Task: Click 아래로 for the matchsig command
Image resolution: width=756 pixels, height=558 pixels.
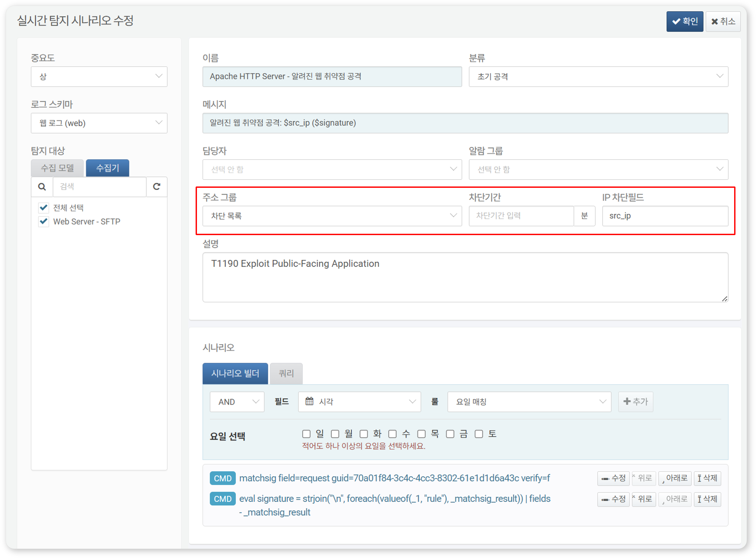Action: click(x=675, y=479)
